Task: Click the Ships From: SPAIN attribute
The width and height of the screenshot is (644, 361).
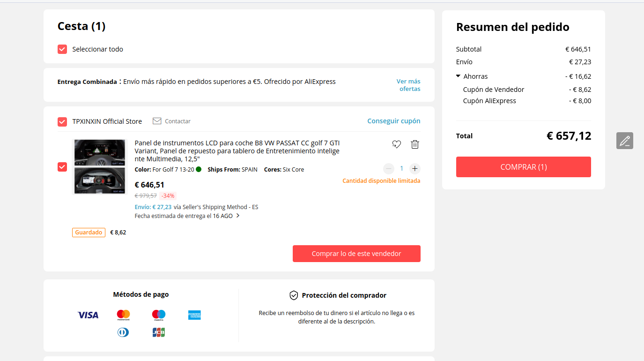Action: pyautogui.click(x=232, y=170)
